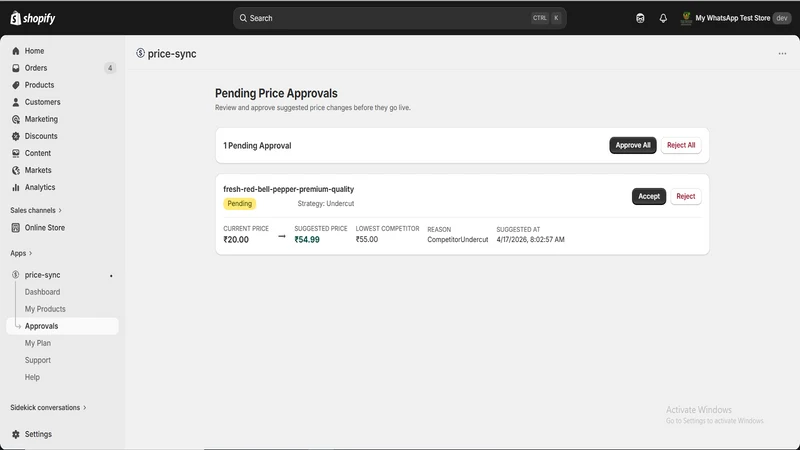Click price-sync header app icon
Screen dimensions: 800x450
click(140, 53)
